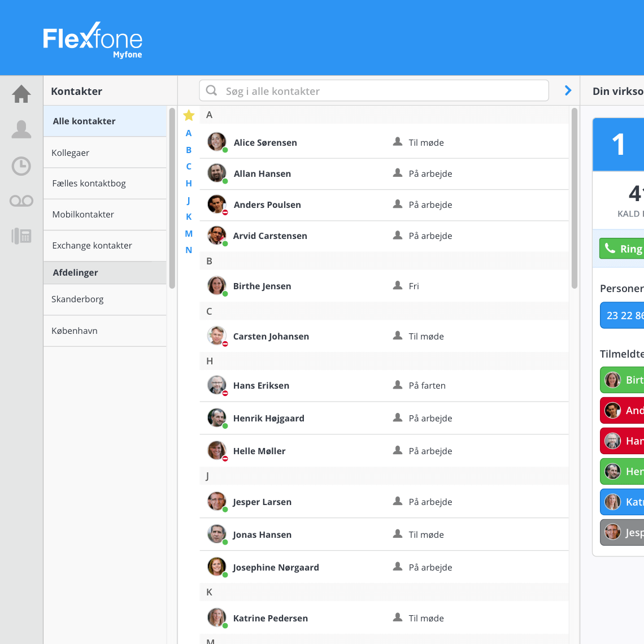Click the 23 22 86 number button
This screenshot has height=644, width=644.
(622, 315)
